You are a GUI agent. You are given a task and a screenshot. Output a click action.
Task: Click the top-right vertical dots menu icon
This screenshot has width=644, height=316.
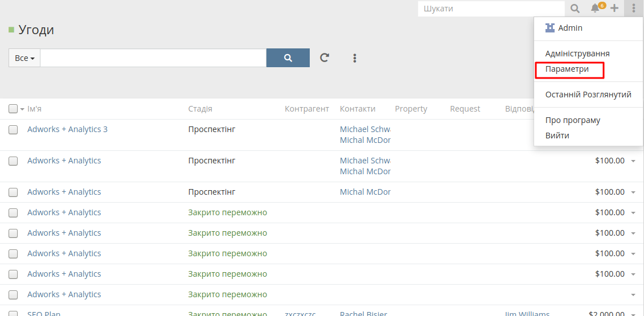(x=634, y=9)
